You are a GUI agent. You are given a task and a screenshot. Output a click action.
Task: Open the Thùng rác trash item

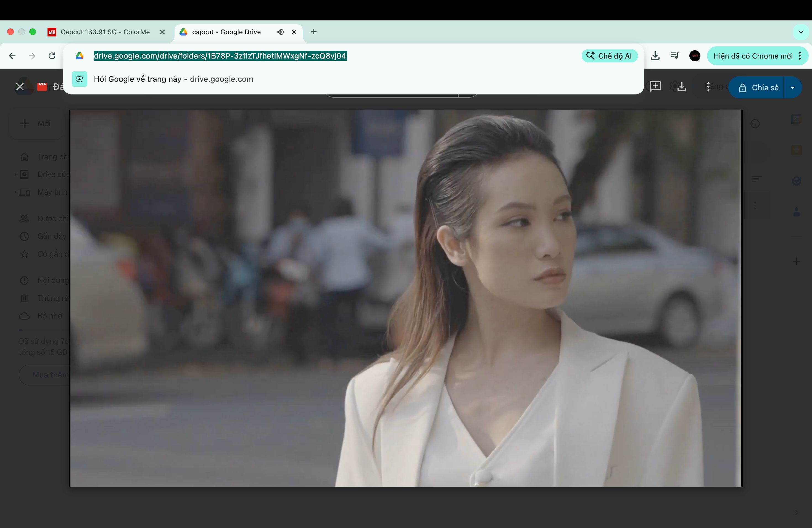[44, 298]
